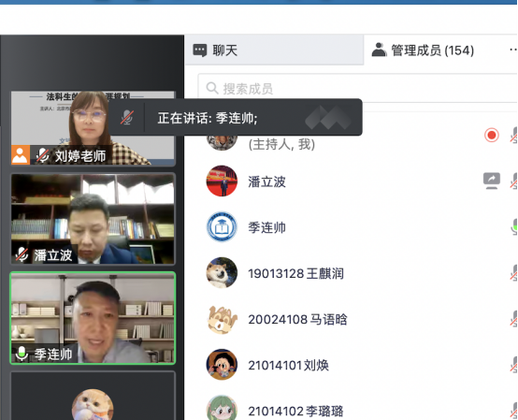Click 季连帅's active microphone icon on video

22,354
